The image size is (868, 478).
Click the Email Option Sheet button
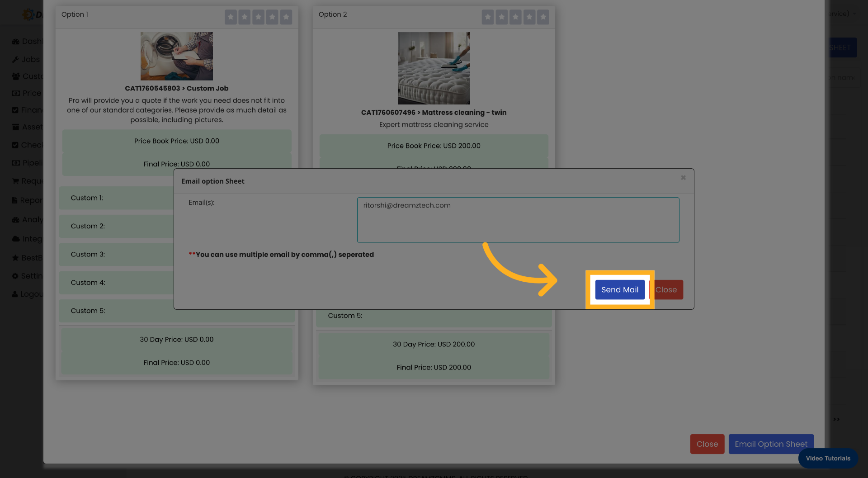[771, 444]
